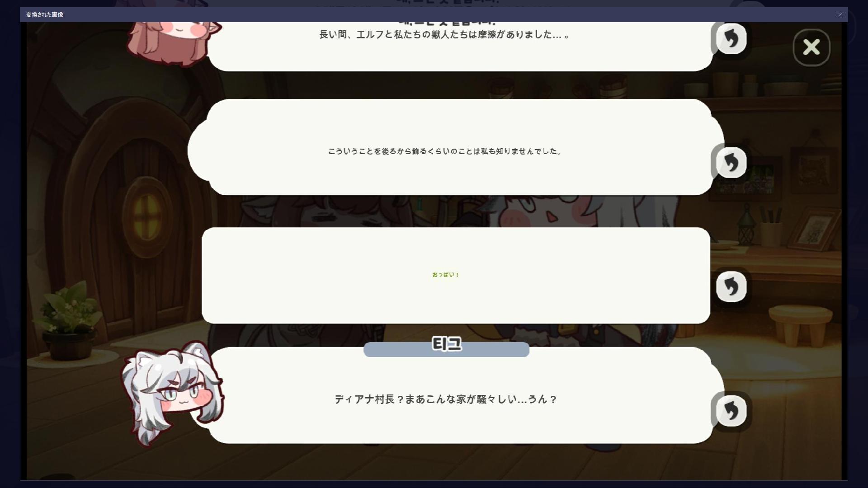The image size is (868, 488).
Task: Close the '変換された画像' window
Action: coord(840,15)
